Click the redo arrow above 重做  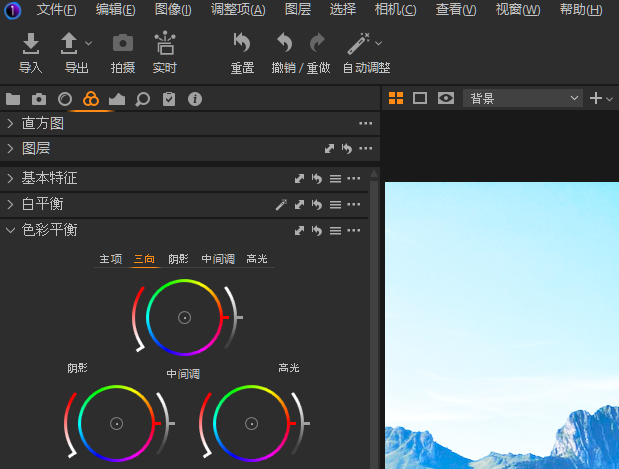pos(317,43)
